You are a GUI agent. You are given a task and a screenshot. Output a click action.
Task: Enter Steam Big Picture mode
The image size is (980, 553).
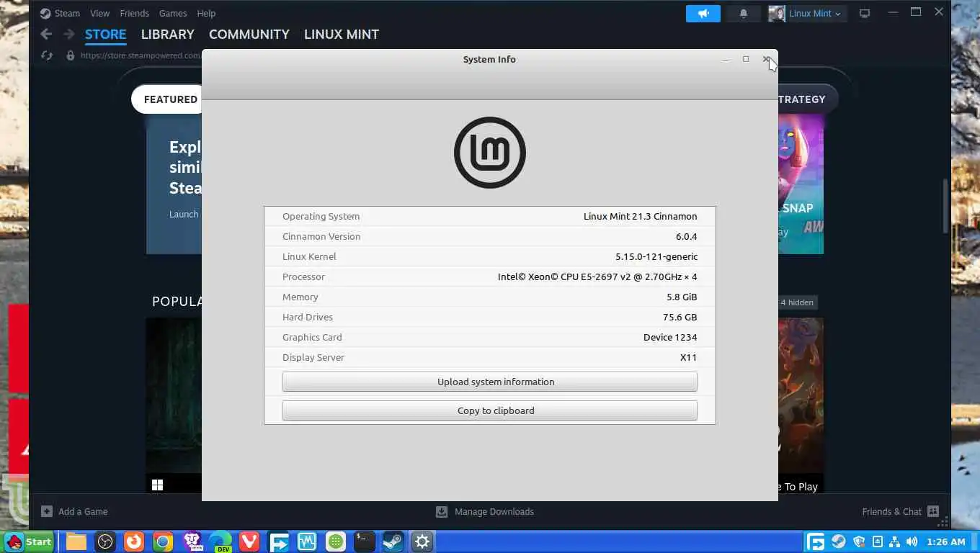point(865,13)
